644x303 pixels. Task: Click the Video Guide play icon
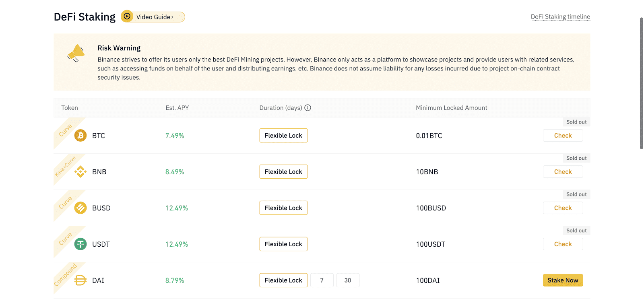point(127,16)
